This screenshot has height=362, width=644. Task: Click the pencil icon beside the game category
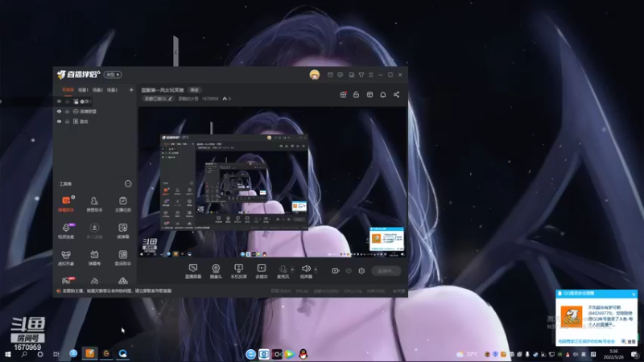point(170,99)
